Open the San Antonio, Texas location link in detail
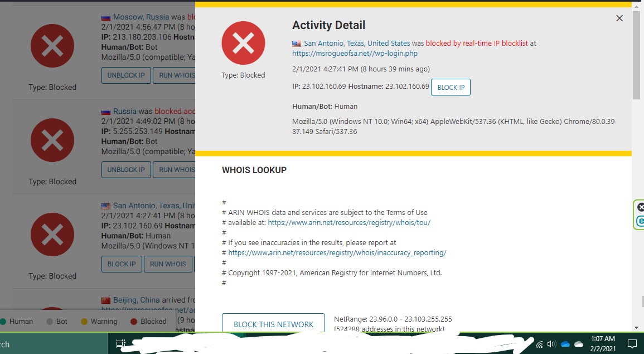 [x=357, y=43]
